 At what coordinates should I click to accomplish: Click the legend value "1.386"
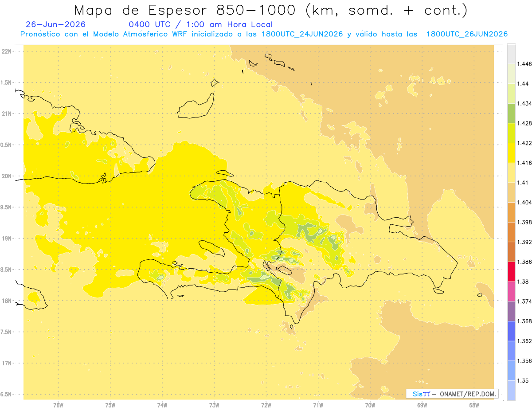click(524, 262)
